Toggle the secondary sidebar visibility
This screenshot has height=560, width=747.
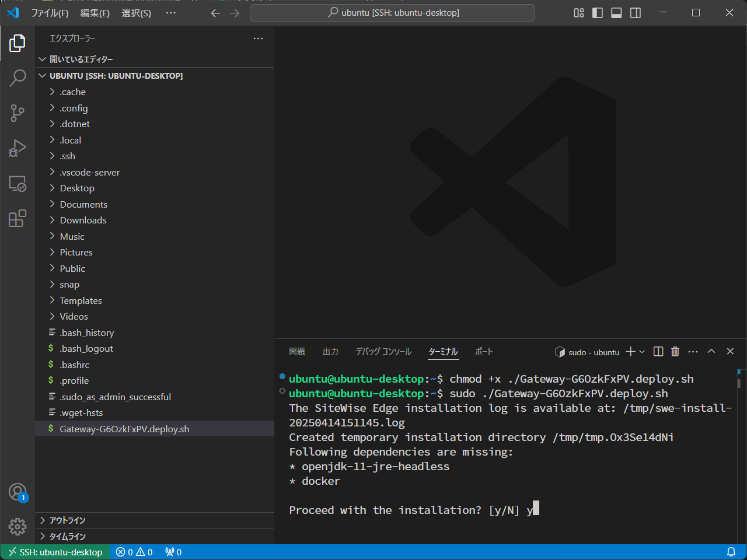point(636,13)
